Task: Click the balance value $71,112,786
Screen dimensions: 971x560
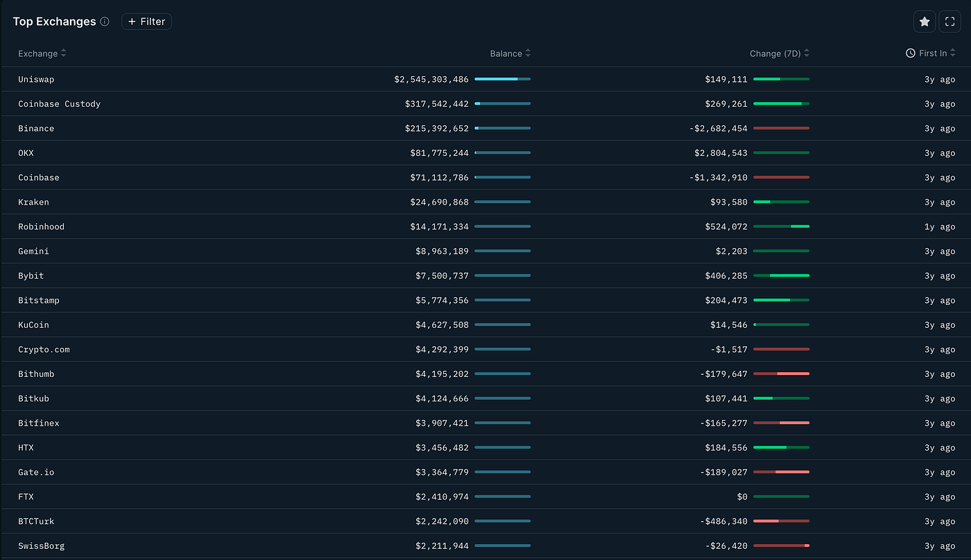Action: click(440, 177)
